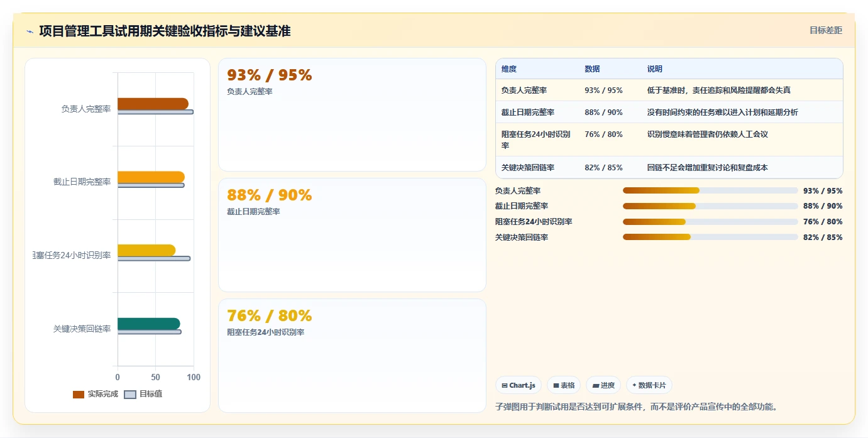Image resolution: width=868 pixels, height=438 pixels.
Task: Click the 负责人完整率 progress bar
Action: coord(710,190)
